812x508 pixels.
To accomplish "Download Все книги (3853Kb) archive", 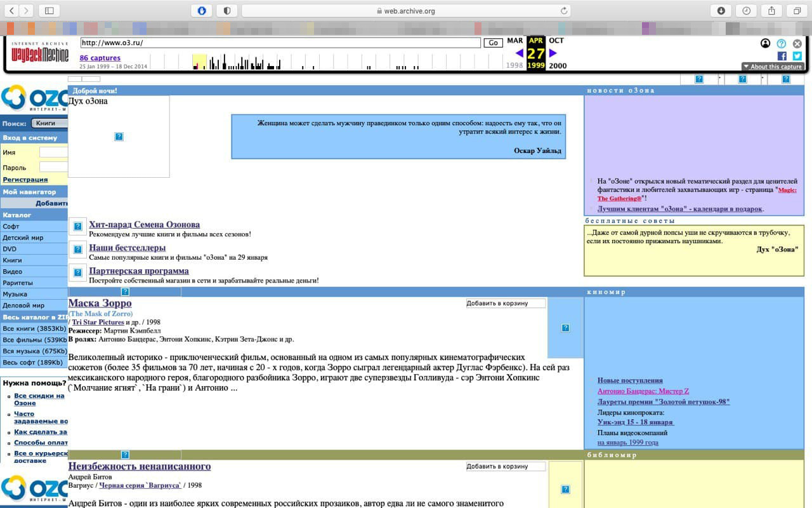I will click(x=34, y=328).
